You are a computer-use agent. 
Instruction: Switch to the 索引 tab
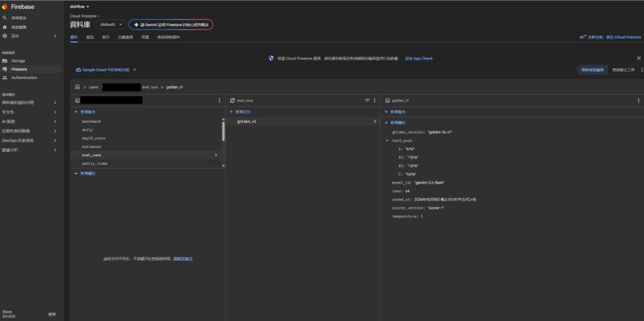(106, 37)
